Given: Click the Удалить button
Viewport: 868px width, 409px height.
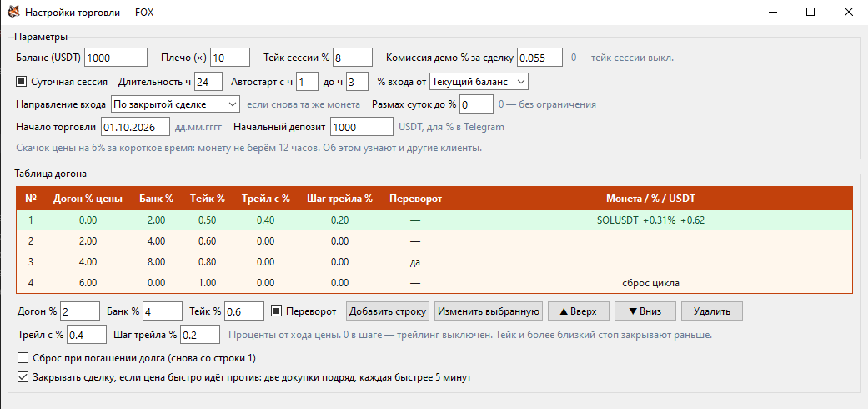Looking at the screenshot, I should (x=712, y=311).
